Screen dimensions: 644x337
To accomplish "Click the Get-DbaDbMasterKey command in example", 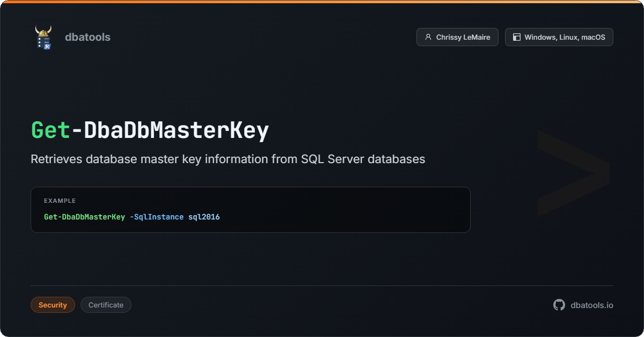I will coord(84,217).
